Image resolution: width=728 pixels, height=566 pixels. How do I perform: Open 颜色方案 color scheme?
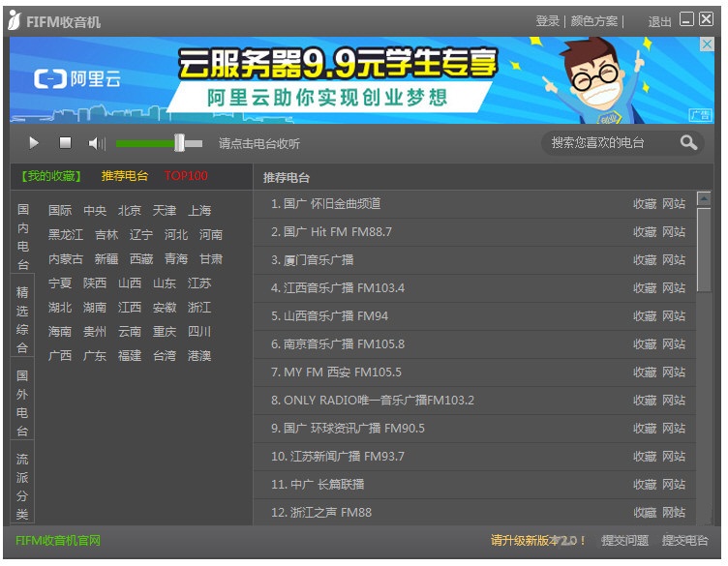(593, 21)
